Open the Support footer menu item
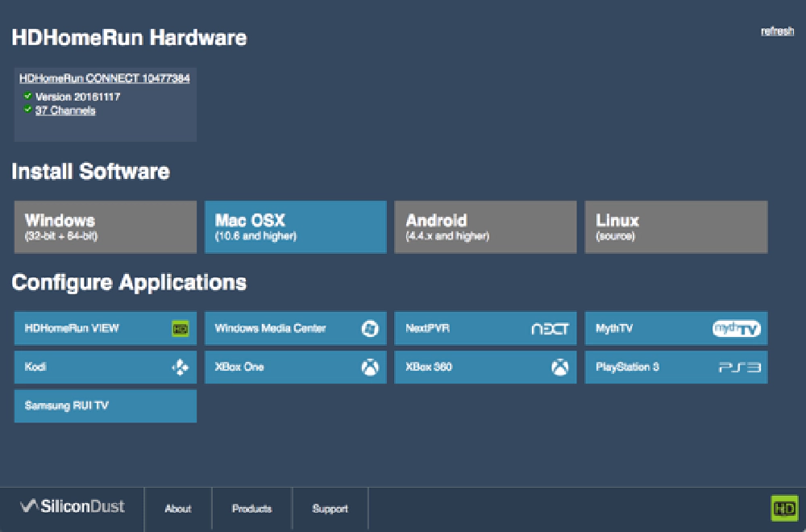 [330, 509]
